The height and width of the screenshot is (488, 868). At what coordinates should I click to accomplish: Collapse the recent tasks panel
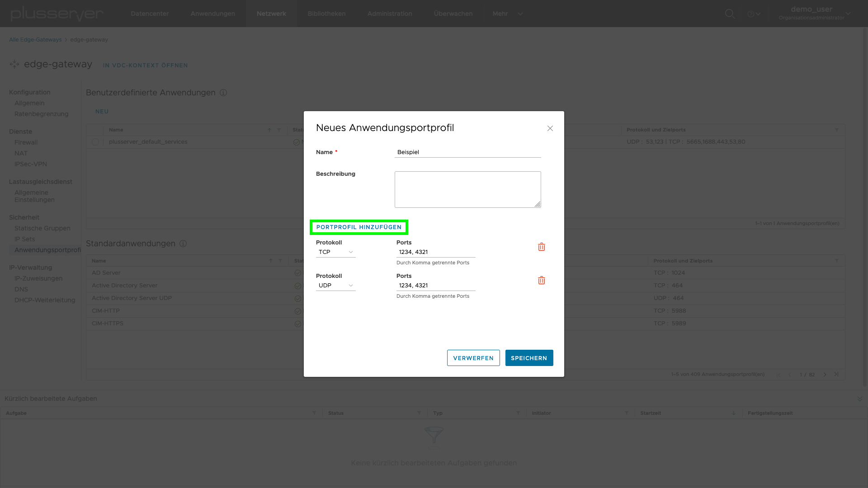pyautogui.click(x=860, y=399)
